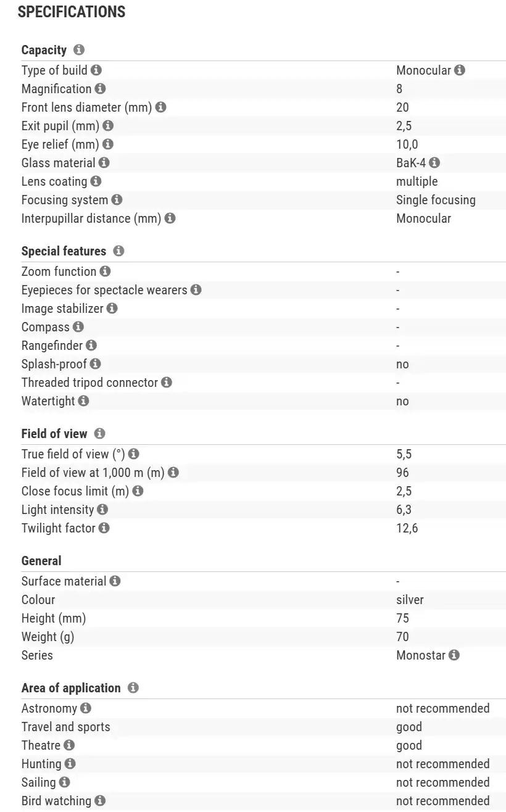Click info icon next to Capacity heading
The image size is (506, 812).
(x=78, y=50)
